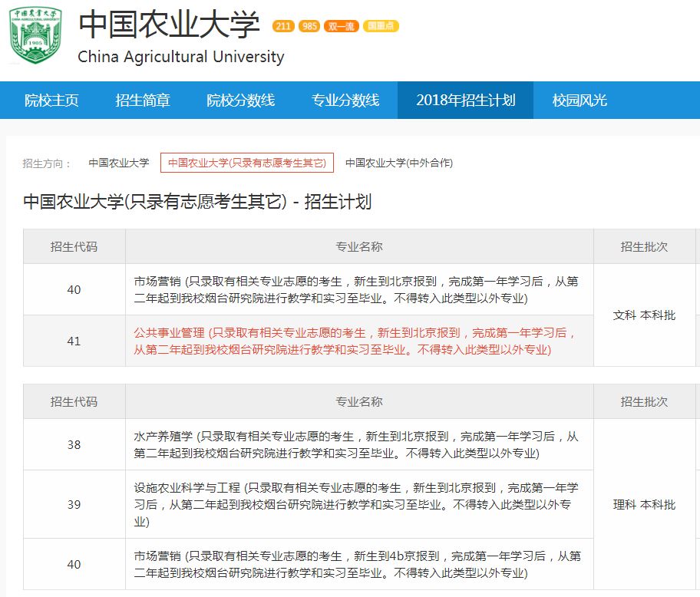The height and width of the screenshot is (597, 700).
Task: Click the orange 211 badge
Action: point(283,26)
